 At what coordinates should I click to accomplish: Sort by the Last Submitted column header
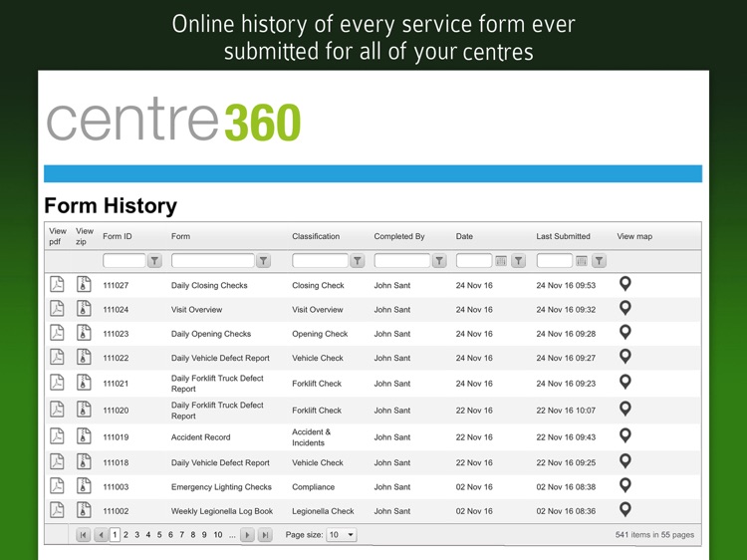[563, 236]
